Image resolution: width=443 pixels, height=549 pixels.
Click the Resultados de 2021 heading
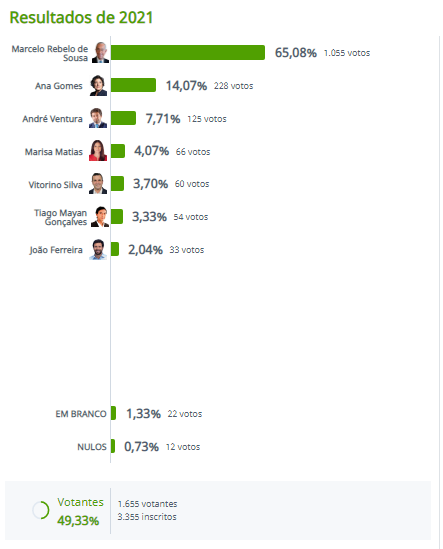coord(81,18)
